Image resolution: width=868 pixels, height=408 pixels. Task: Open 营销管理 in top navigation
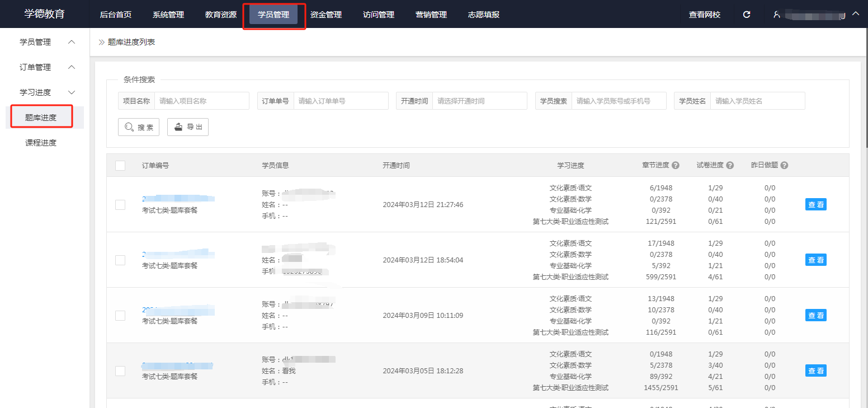[x=431, y=15]
